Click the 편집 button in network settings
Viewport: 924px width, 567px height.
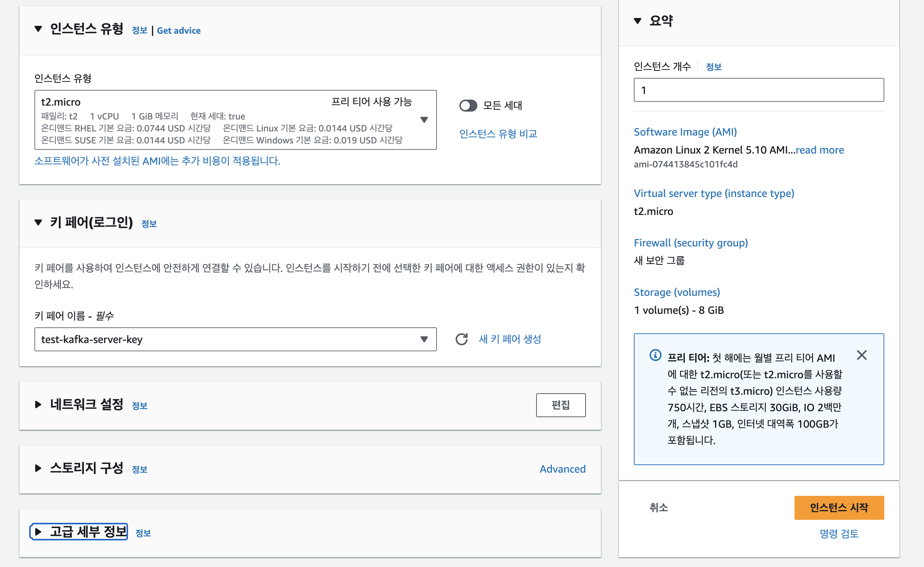click(x=560, y=405)
